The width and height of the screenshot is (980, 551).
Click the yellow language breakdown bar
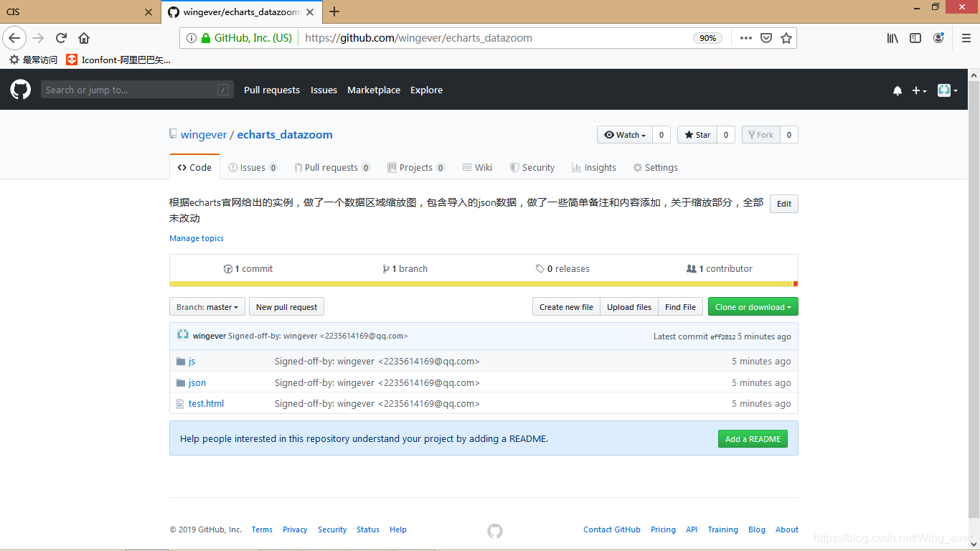(481, 284)
